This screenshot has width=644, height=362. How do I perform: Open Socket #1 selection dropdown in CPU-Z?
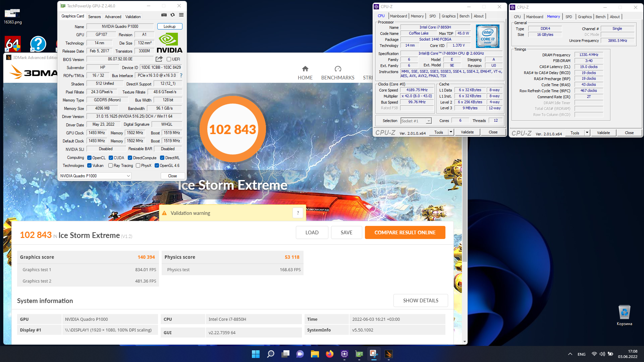(x=416, y=121)
